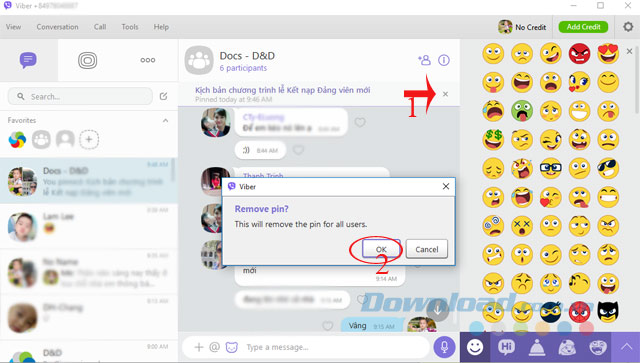
Task: Click the plus attach icon in message bar
Action: (x=199, y=347)
